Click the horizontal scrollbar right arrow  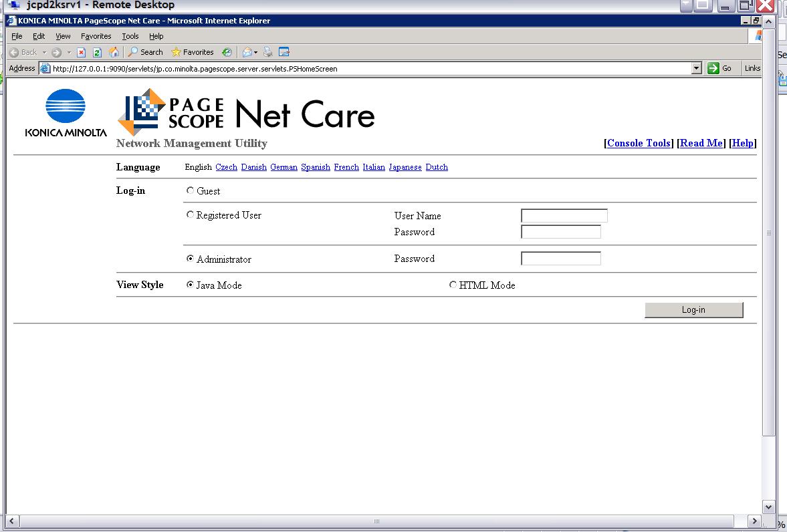(x=754, y=521)
